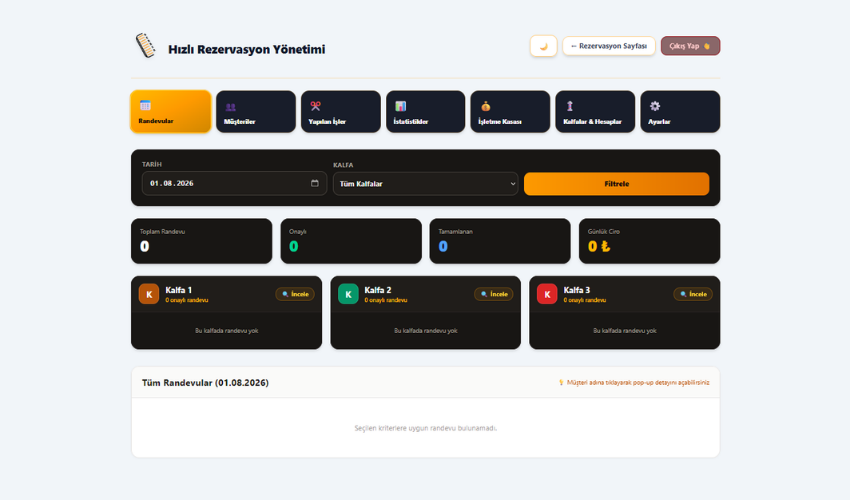
Task: Click the Kalfa 1 name text
Action: (178, 290)
